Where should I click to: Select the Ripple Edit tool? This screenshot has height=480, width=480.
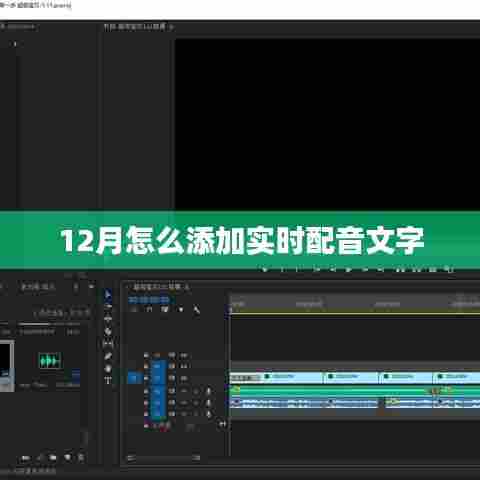click(108, 319)
